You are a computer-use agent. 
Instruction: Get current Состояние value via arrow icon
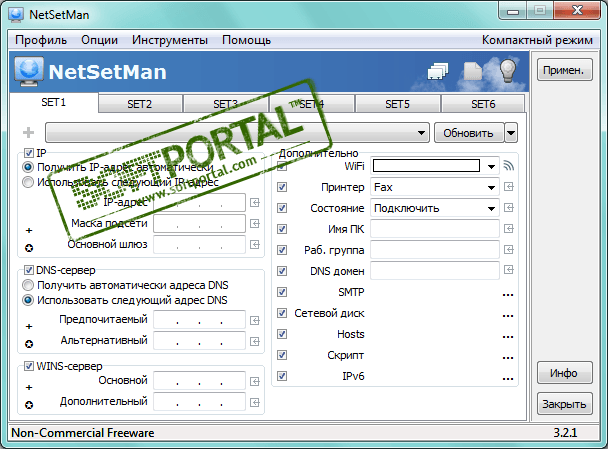click(509, 208)
